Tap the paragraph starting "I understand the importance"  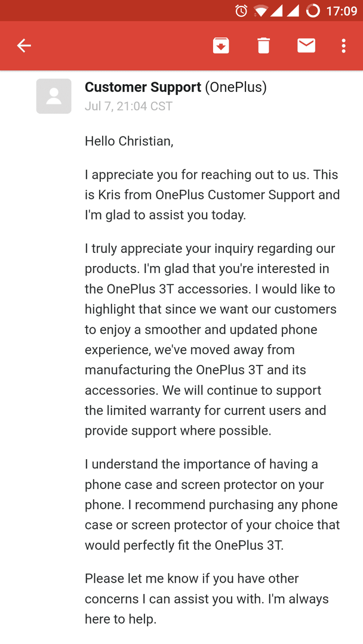click(212, 504)
